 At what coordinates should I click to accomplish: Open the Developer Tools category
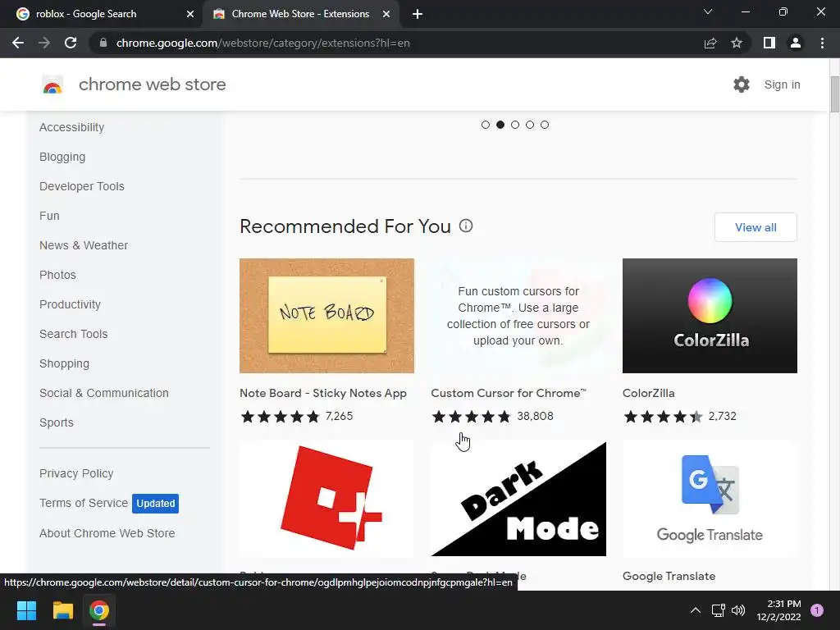click(x=81, y=186)
